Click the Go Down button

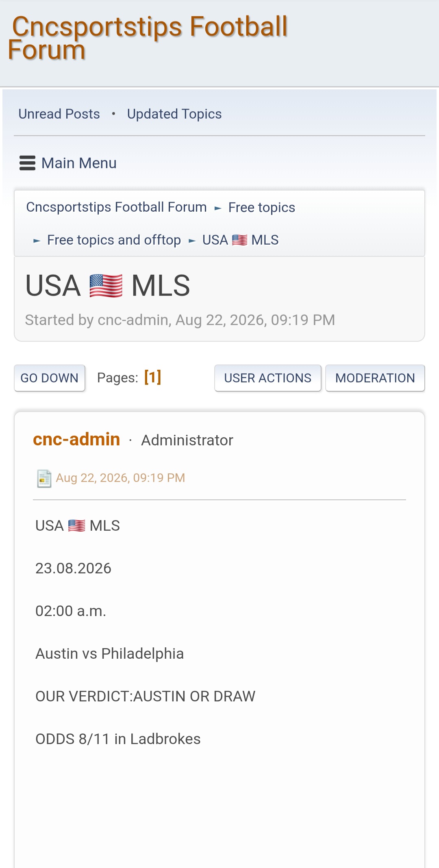point(50,378)
